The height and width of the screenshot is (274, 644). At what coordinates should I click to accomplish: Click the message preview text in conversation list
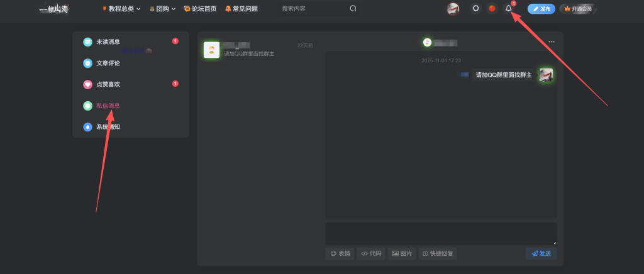(249, 54)
